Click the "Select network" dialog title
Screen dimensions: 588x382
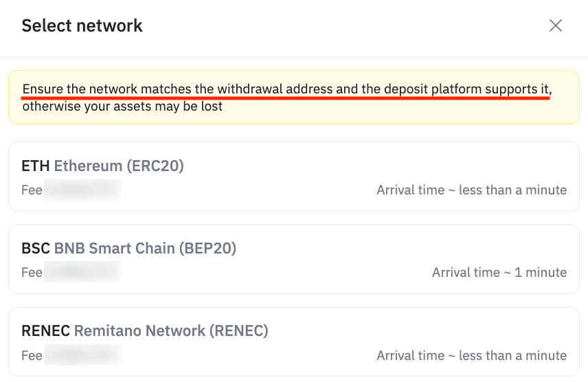coord(82,26)
